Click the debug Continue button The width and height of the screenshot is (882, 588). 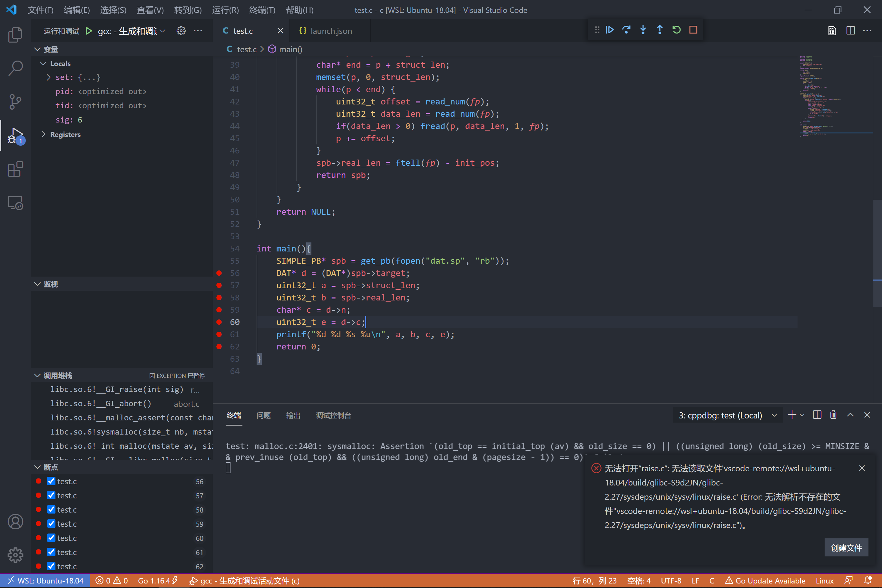point(609,30)
